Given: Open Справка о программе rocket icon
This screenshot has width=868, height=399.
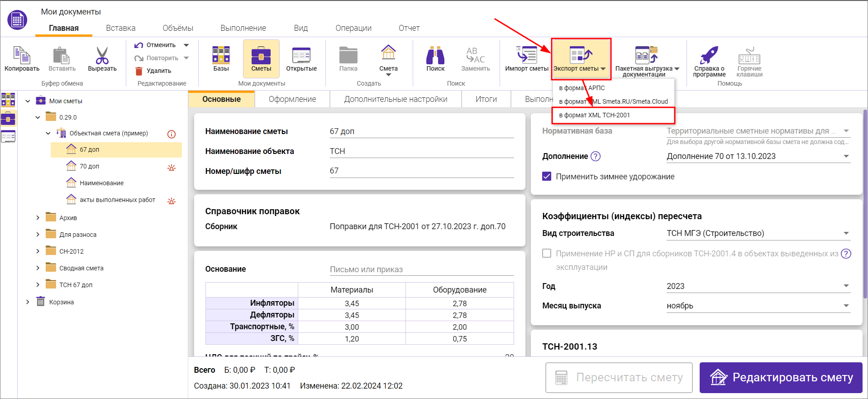Looking at the screenshot, I should (709, 56).
